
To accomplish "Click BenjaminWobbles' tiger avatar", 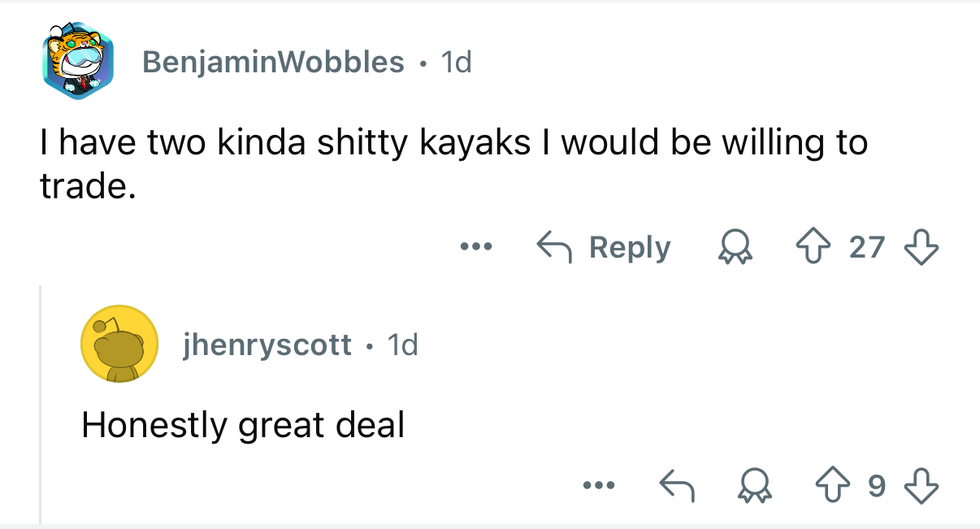I will [x=77, y=62].
